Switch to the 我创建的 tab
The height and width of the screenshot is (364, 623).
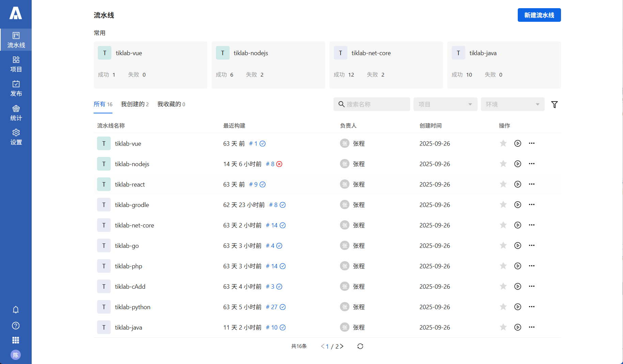click(133, 104)
